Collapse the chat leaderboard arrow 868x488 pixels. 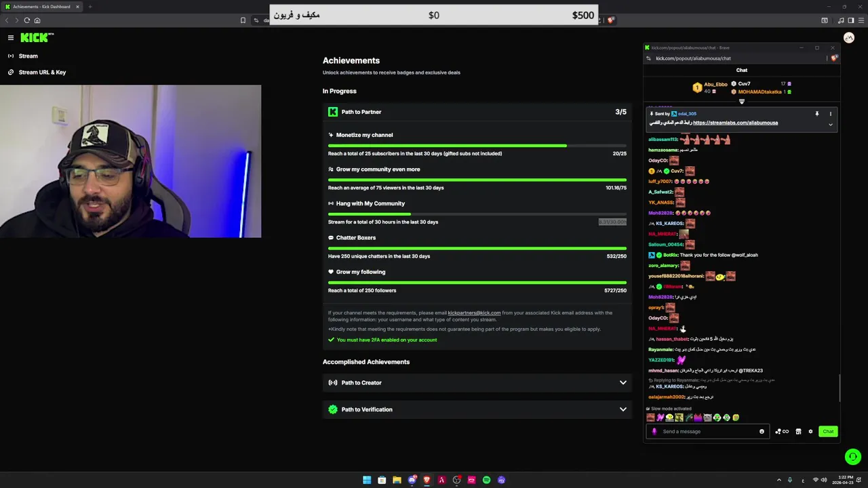[741, 102]
